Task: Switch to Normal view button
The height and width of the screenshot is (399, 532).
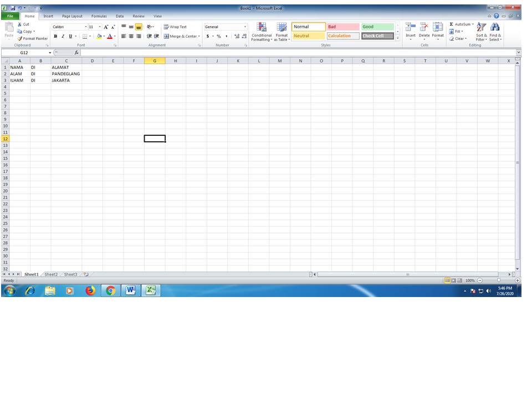Action: [447, 280]
